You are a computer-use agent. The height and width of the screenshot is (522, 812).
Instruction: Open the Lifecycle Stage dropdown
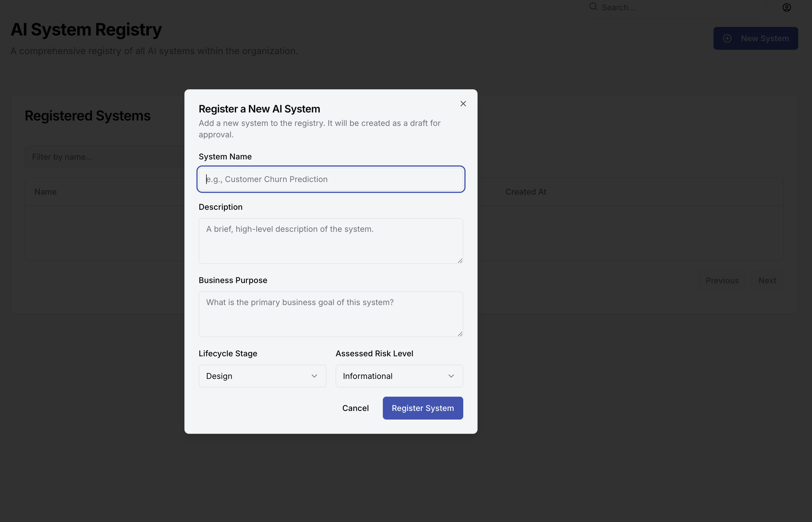coord(262,376)
